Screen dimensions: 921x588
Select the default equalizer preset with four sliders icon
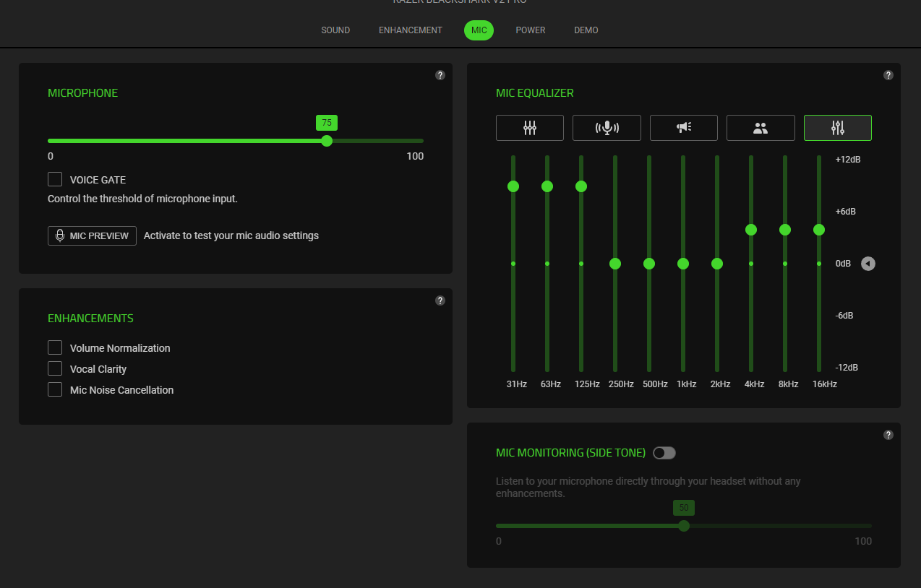tap(530, 128)
